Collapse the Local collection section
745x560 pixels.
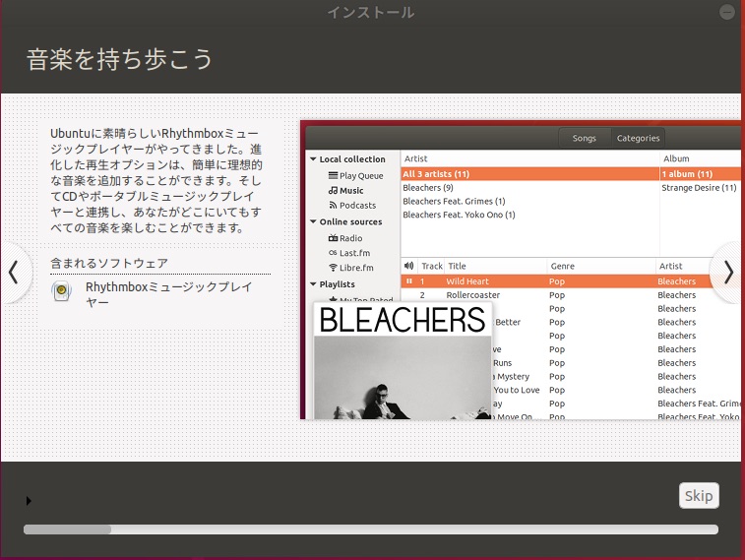(313, 159)
